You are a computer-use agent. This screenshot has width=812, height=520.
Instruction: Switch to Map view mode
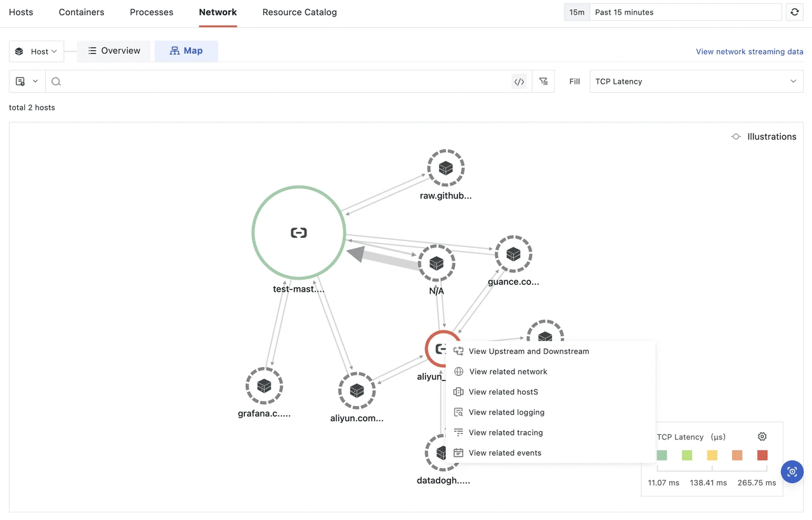point(186,51)
